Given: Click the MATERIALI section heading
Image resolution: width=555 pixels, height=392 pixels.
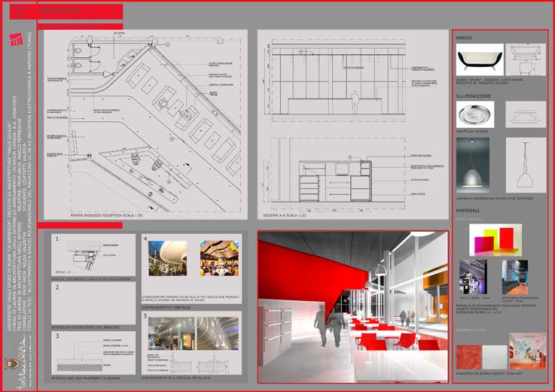Looking at the screenshot, I should click(468, 210).
